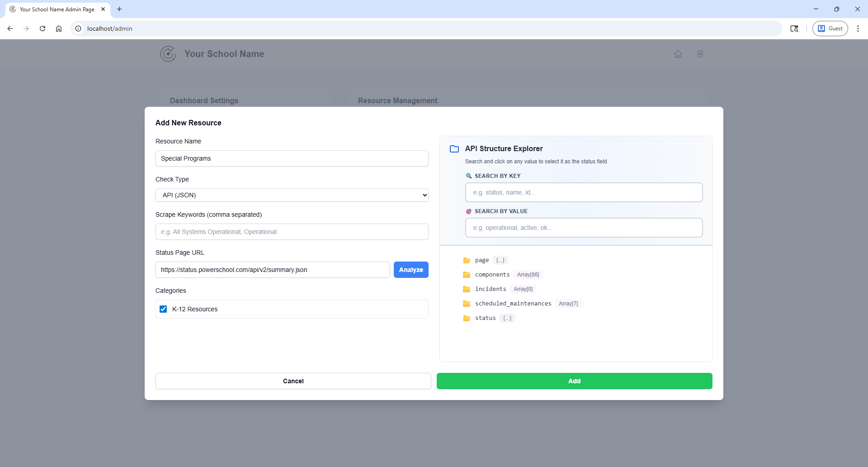Click the green Add button
This screenshot has height=467, width=868.
pyautogui.click(x=574, y=381)
